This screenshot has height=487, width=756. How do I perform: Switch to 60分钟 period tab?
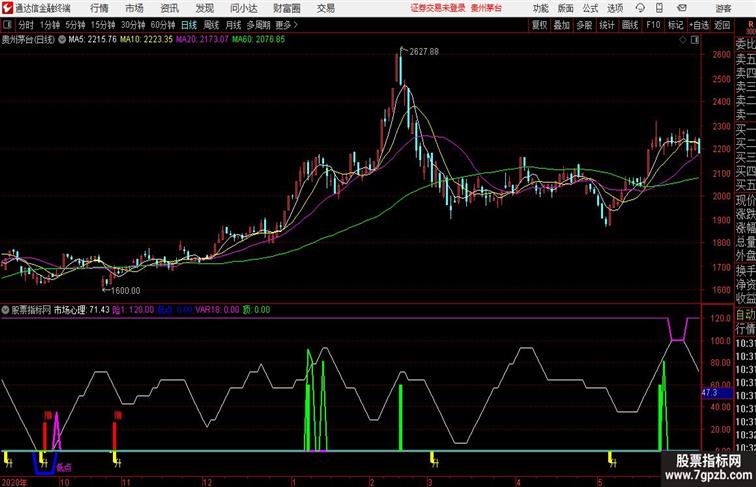point(162,25)
